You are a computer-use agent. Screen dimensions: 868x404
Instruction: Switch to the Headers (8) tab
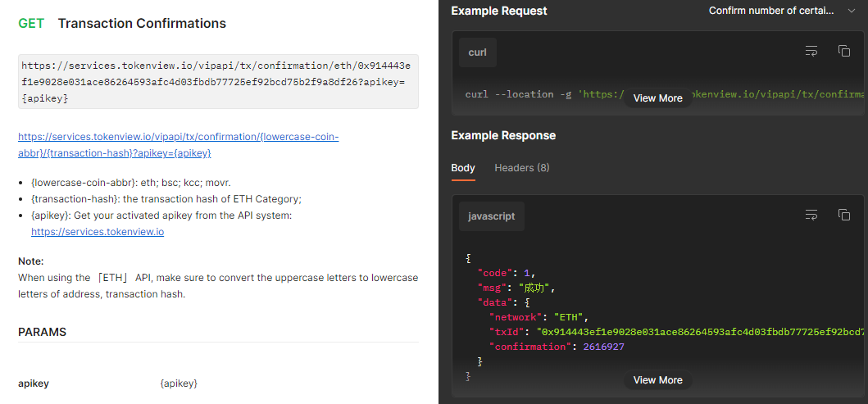521,168
